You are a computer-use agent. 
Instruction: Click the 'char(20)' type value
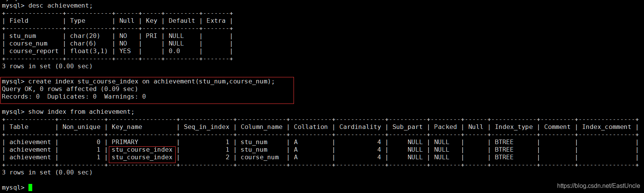coord(85,36)
